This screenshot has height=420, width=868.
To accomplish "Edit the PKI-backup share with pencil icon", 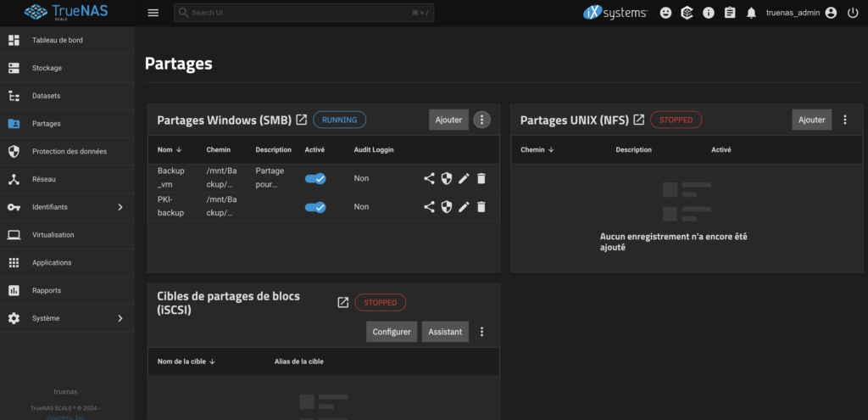I will 464,207.
